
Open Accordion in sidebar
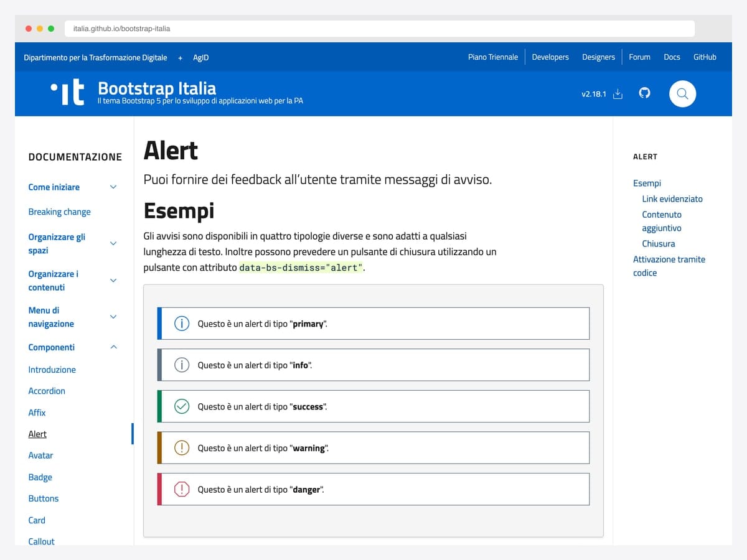pos(47,391)
